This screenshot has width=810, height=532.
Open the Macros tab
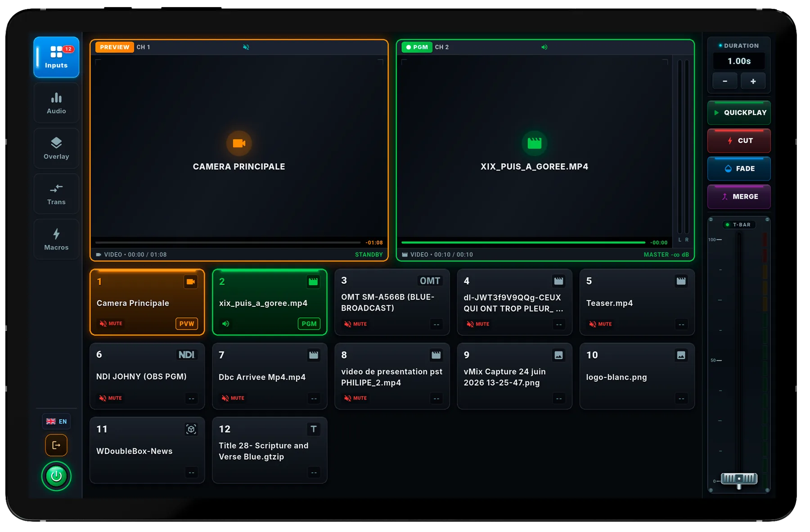click(56, 239)
